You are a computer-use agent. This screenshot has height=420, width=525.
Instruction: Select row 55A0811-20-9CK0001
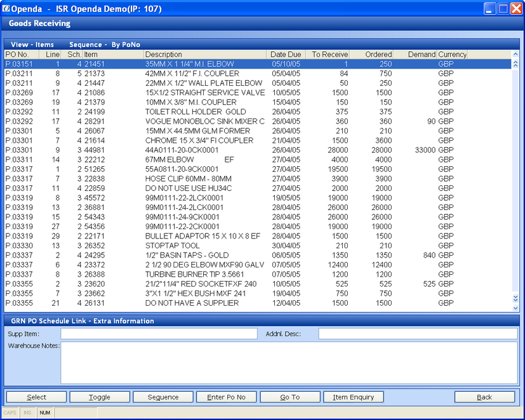point(258,169)
